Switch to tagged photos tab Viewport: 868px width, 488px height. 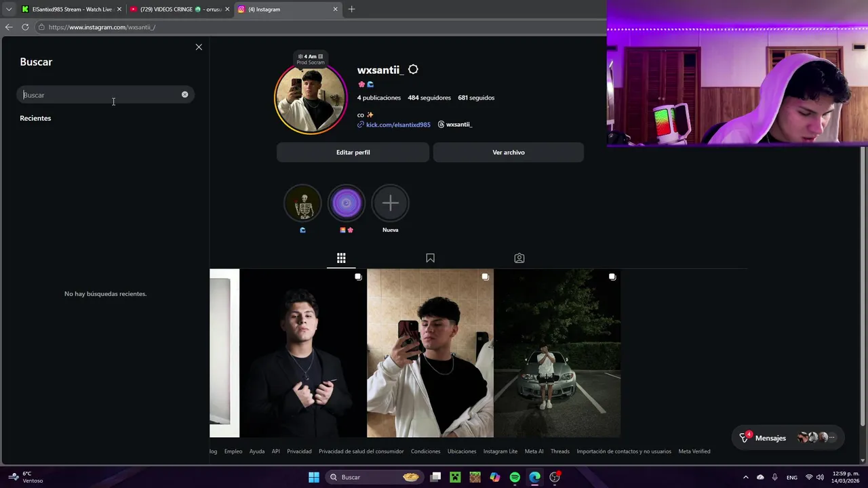pyautogui.click(x=519, y=258)
